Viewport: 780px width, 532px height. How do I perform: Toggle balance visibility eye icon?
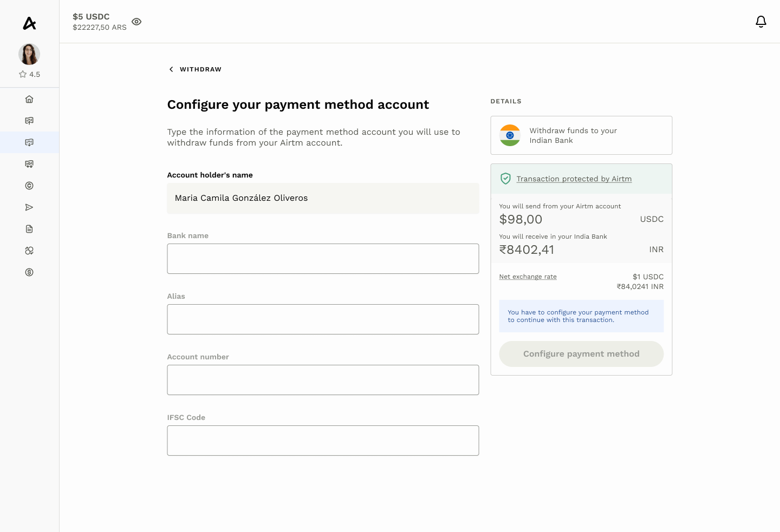click(136, 22)
